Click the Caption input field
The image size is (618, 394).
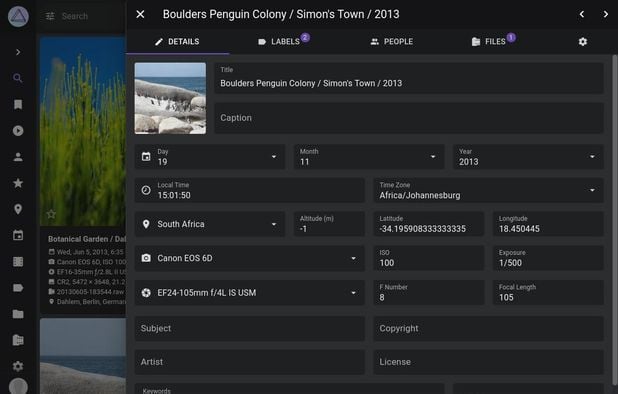point(408,118)
